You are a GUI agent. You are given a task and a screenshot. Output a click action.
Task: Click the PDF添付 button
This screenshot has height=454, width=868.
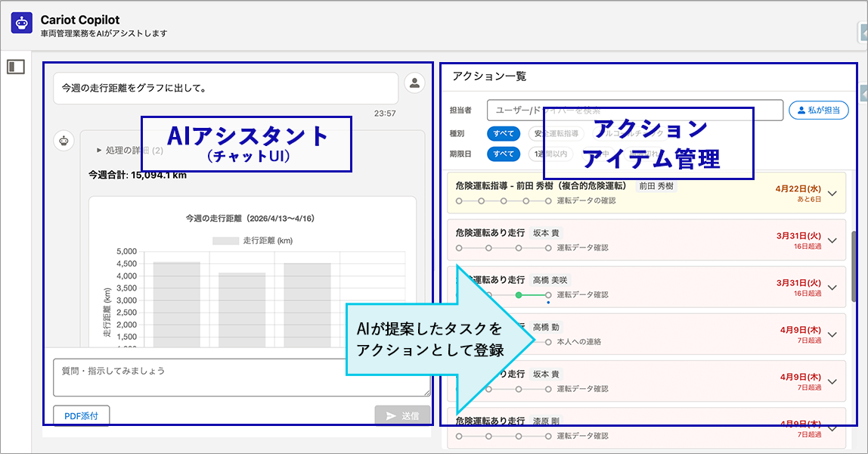[82, 415]
